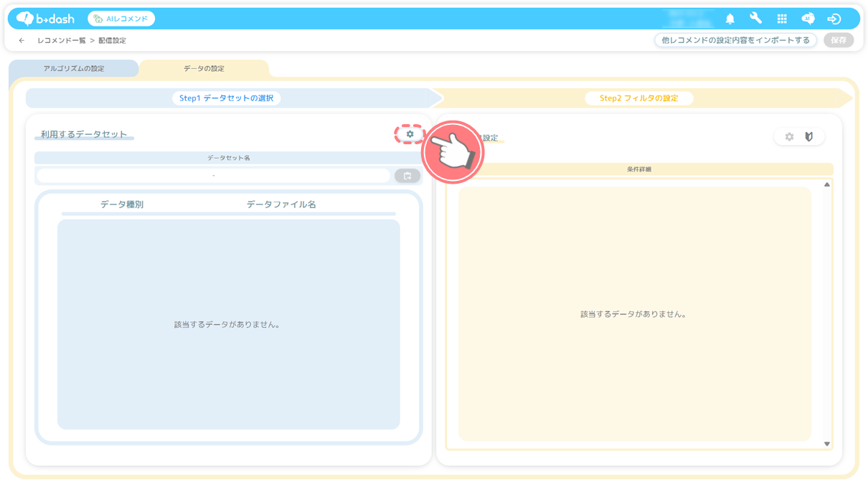Click the b→dash logo
The width and height of the screenshot is (868, 488).
pos(46,19)
